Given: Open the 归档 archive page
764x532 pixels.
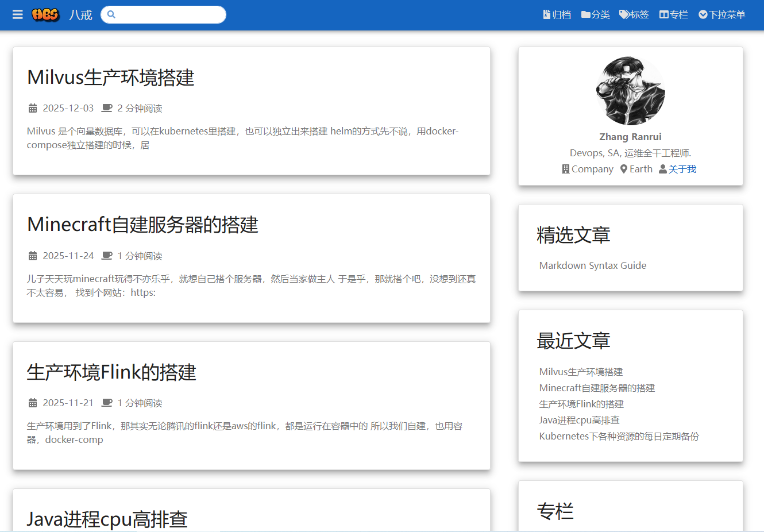Looking at the screenshot, I should pos(557,14).
